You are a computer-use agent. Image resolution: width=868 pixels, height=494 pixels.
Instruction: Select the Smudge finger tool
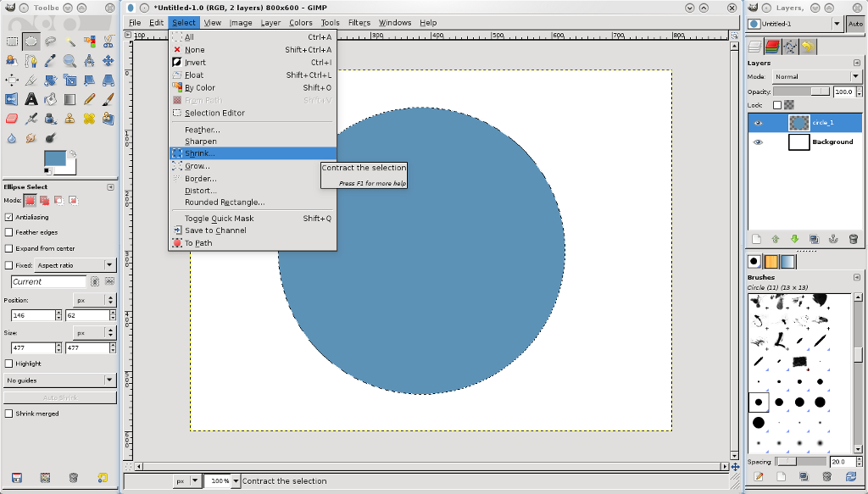31,138
